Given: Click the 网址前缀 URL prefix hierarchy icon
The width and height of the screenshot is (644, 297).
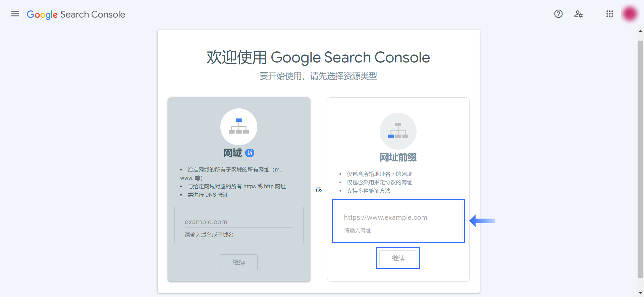Looking at the screenshot, I should coord(398,131).
